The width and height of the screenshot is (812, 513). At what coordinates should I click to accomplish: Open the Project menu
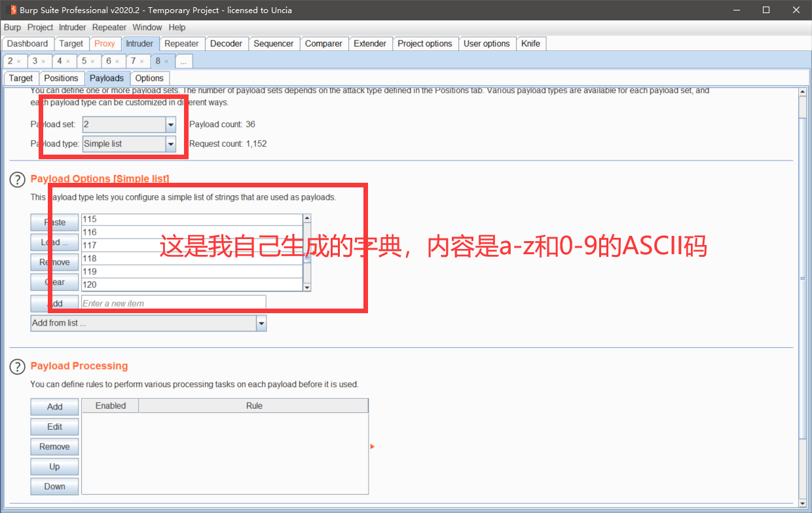(x=40, y=28)
